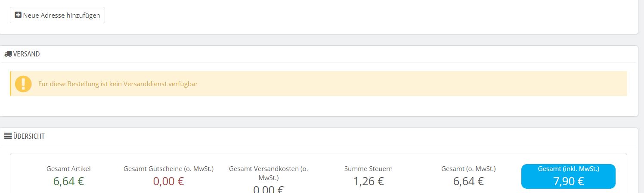Click the green 6,64 € article total

pos(68,181)
